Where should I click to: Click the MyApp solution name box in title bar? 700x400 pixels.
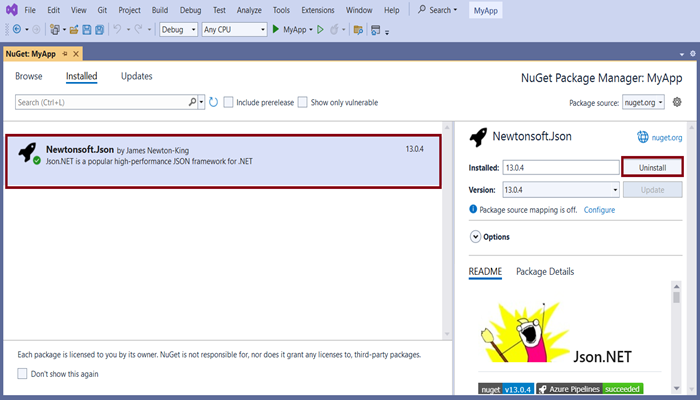coord(485,11)
